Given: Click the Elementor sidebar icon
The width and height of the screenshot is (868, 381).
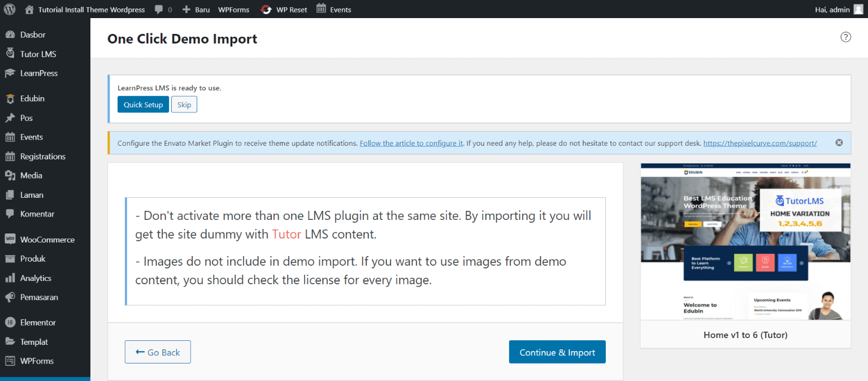Looking at the screenshot, I should pos(10,322).
